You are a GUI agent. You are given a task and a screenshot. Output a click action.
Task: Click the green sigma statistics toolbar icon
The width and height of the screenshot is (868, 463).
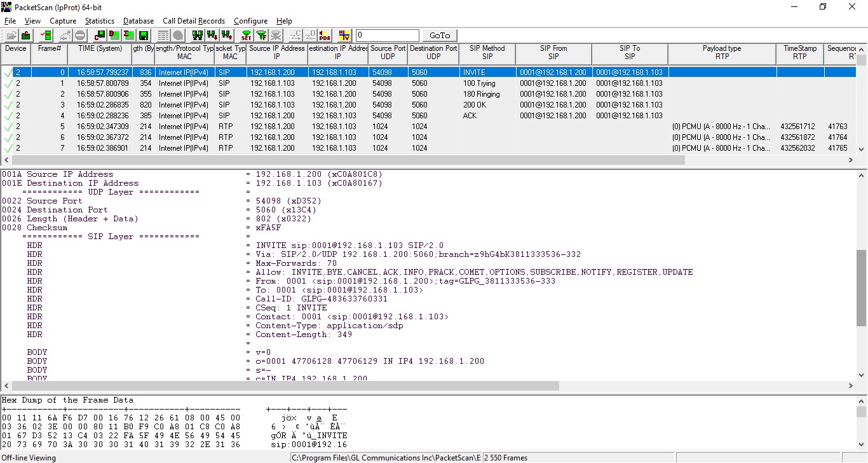click(129, 36)
